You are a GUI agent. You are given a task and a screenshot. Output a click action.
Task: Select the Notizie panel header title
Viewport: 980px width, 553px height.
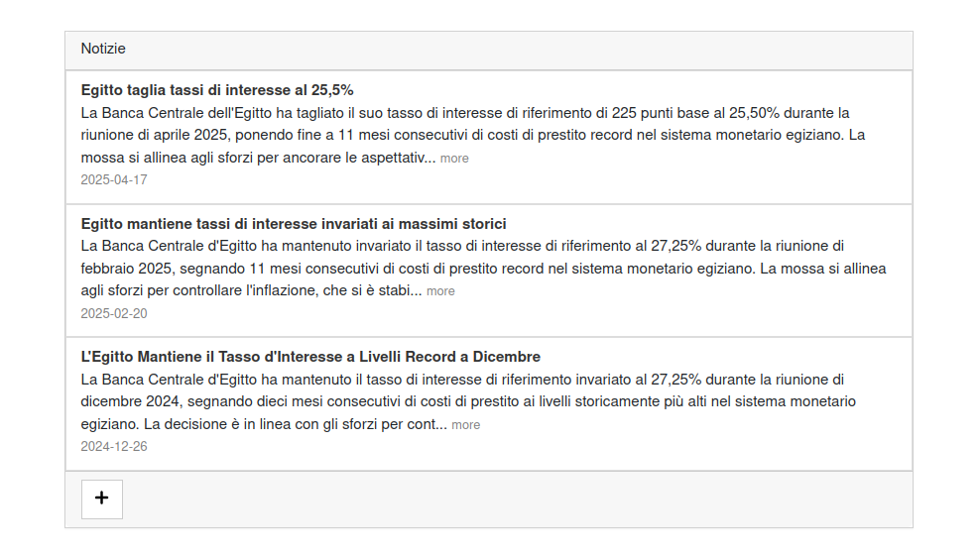103,49
